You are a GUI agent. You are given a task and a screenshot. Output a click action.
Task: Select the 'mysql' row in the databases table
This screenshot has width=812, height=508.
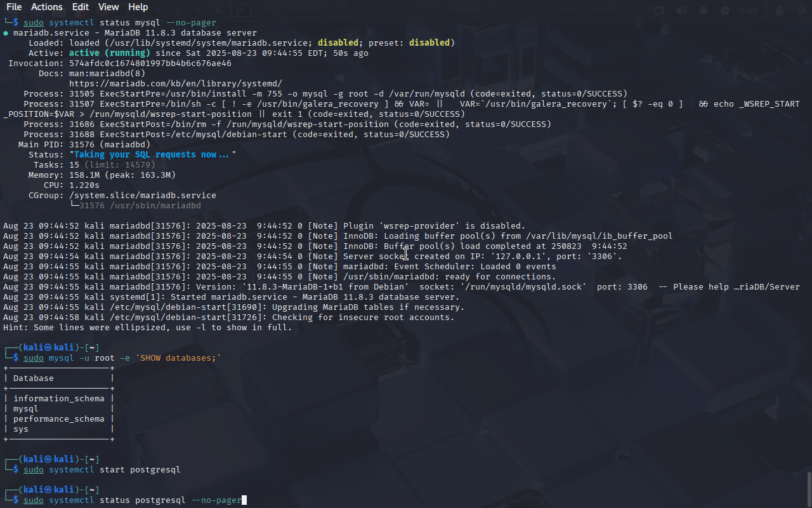[x=59, y=409]
